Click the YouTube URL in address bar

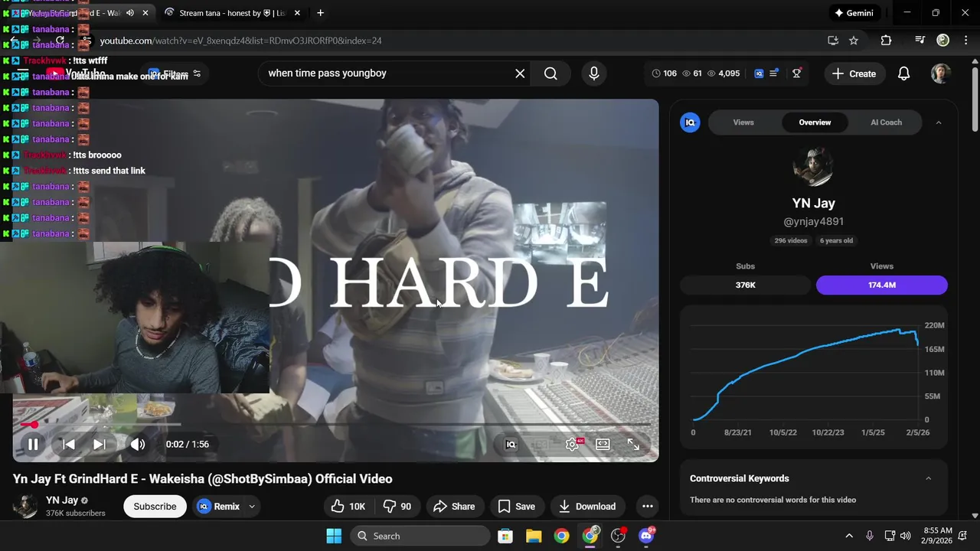[x=240, y=41]
